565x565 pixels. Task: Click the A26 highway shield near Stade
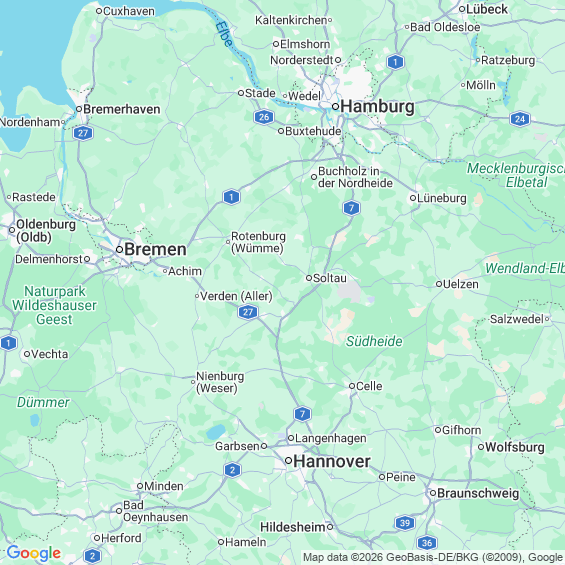coord(264,117)
